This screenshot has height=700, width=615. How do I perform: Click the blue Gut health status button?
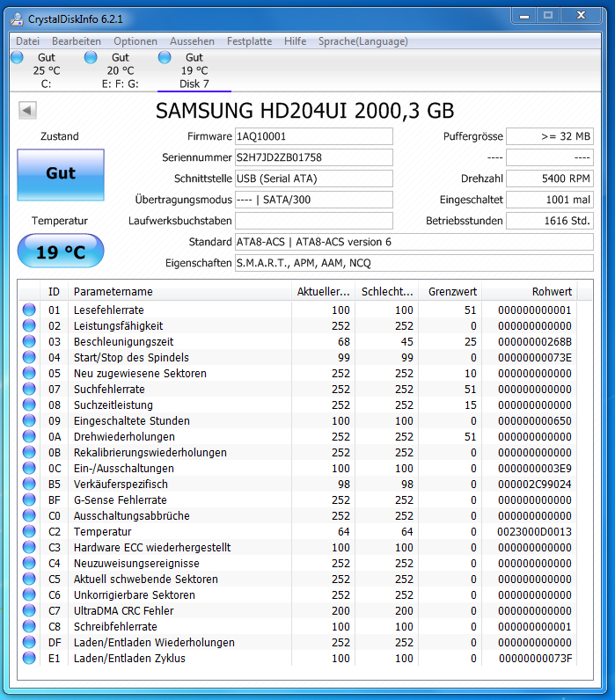tap(61, 175)
